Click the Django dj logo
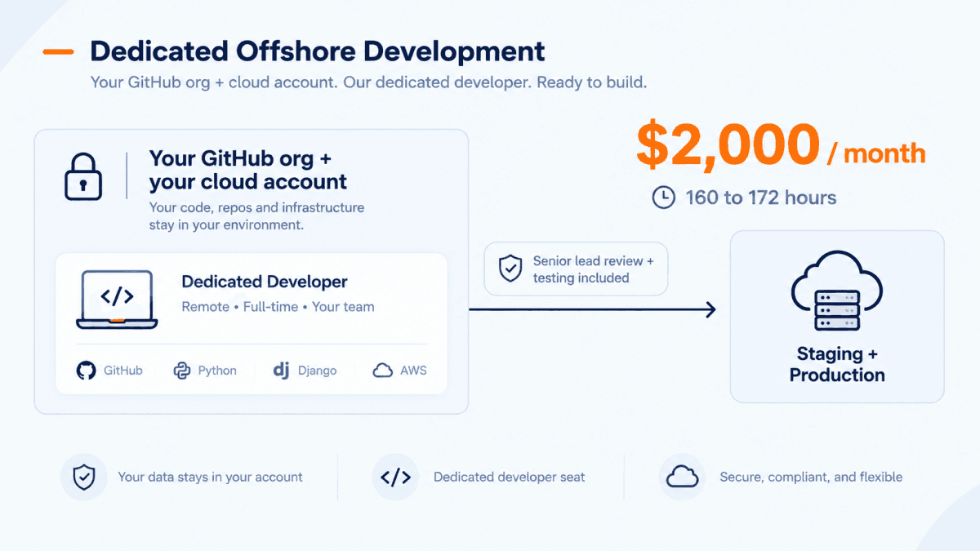980x551 pixels. tap(282, 371)
